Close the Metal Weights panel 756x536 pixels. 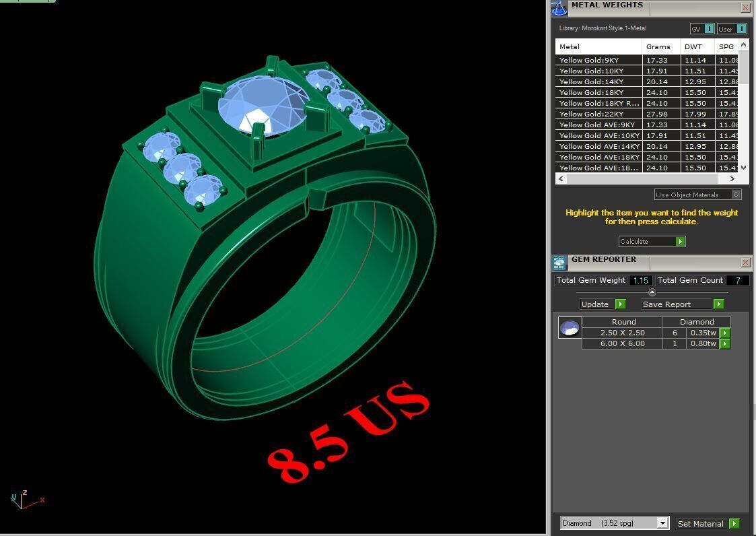[745, 7]
